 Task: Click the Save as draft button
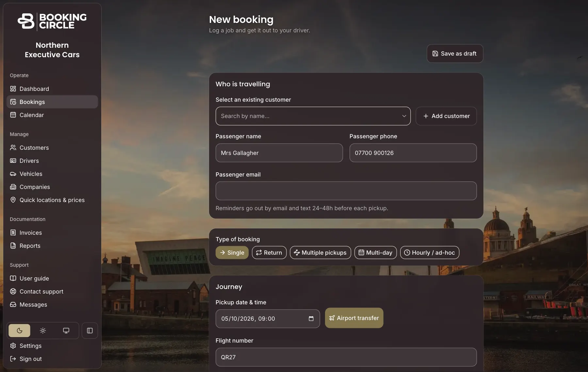[x=455, y=54]
